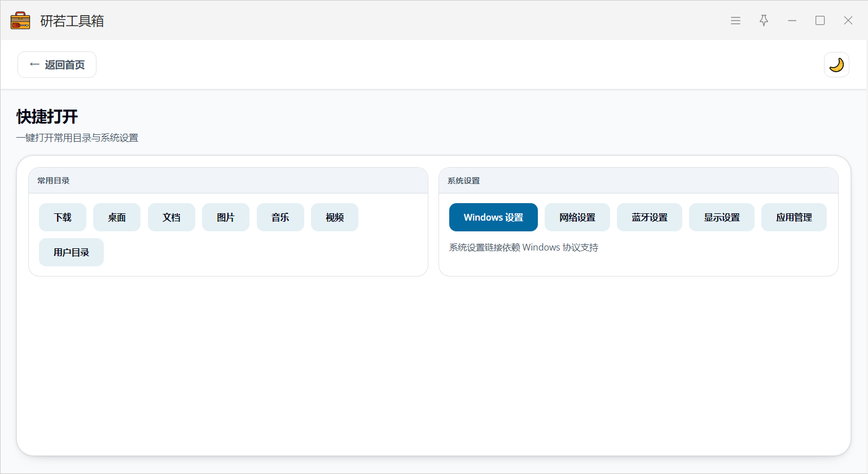Open 显示设置 shortcut

pyautogui.click(x=722, y=217)
